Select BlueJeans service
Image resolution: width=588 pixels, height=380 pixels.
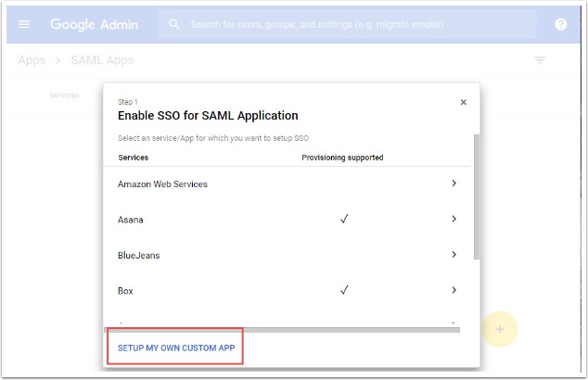click(x=139, y=255)
